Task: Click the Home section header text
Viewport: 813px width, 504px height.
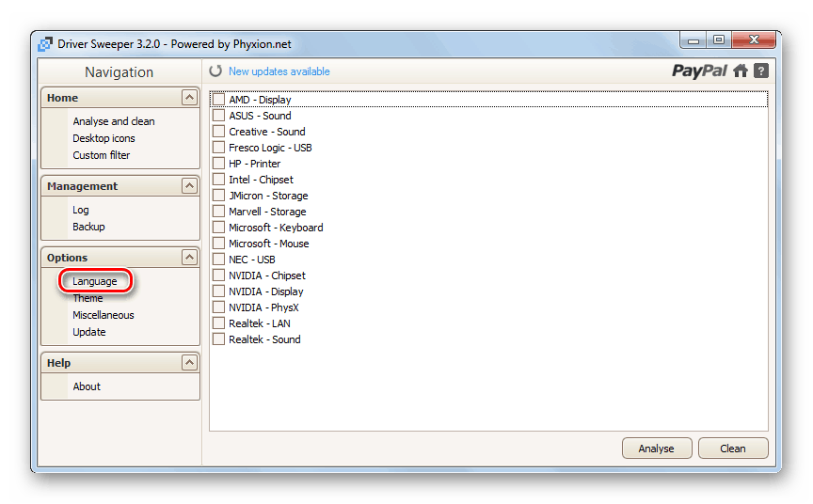Action: 62,98
